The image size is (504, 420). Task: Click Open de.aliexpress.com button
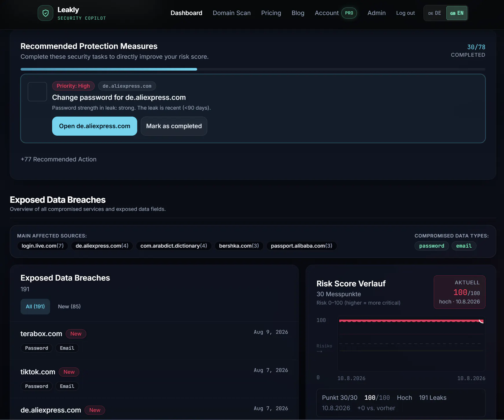tap(95, 126)
